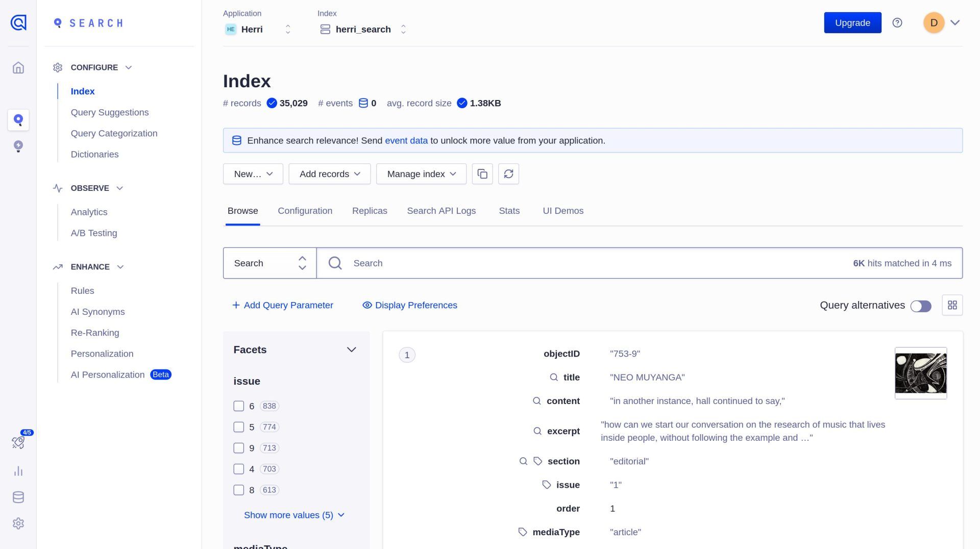This screenshot has width=980, height=549.
Task: Switch to the Configuration tab
Action: (305, 211)
